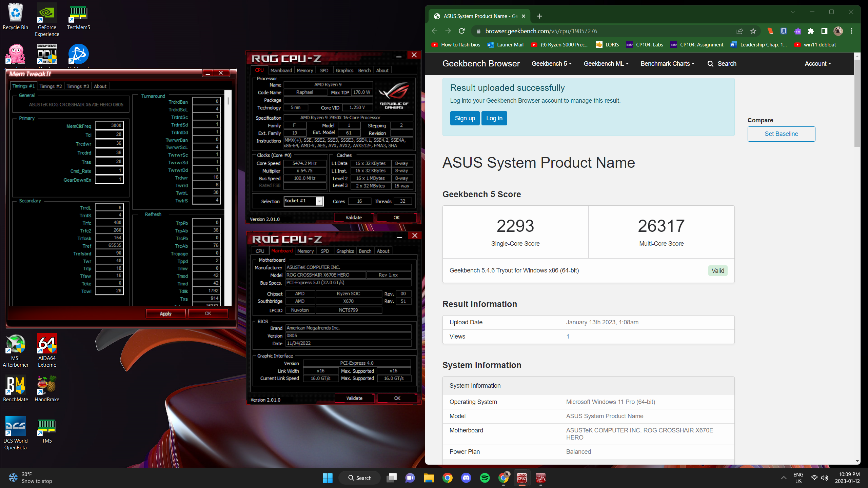Open the About tab in Mem TweakIt
Viewport: 868px width, 488px height.
100,86
